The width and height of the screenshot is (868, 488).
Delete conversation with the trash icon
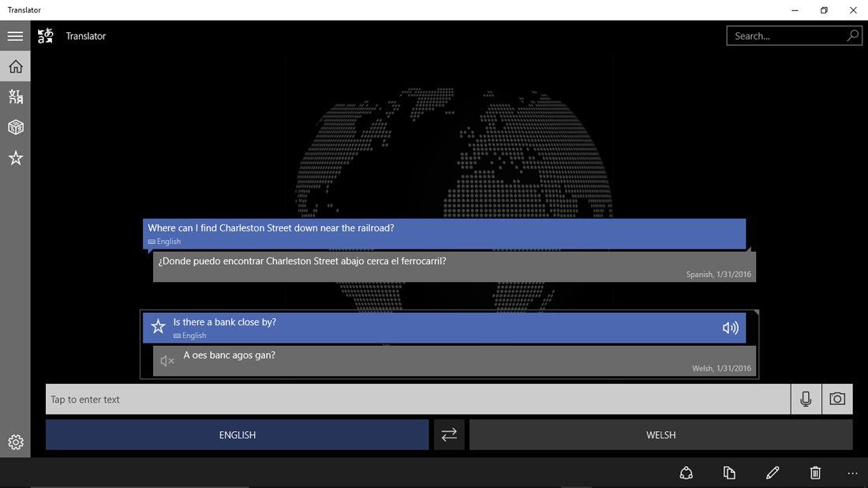click(x=815, y=472)
